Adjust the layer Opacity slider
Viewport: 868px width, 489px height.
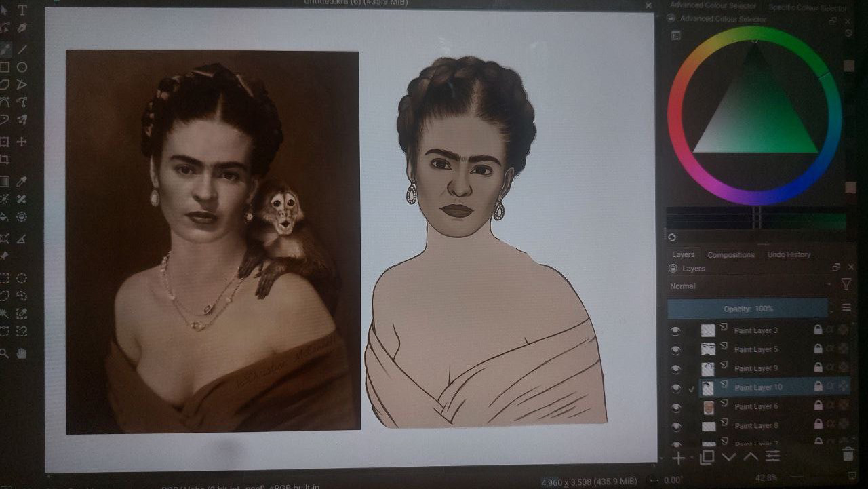tap(747, 309)
